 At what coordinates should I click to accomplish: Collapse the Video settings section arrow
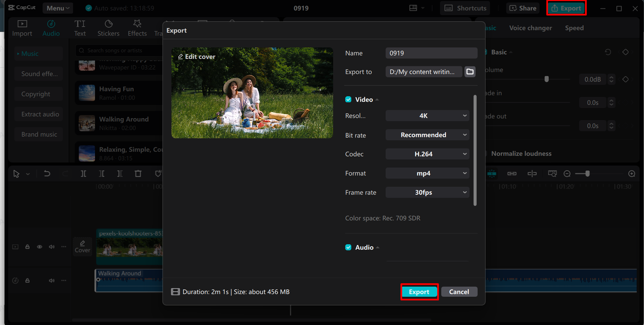point(377,100)
